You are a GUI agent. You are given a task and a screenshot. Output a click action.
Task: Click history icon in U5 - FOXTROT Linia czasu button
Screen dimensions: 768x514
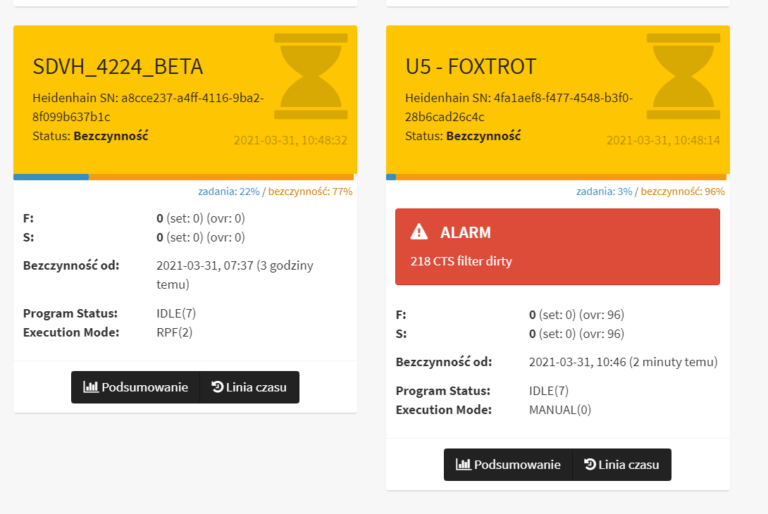point(590,464)
